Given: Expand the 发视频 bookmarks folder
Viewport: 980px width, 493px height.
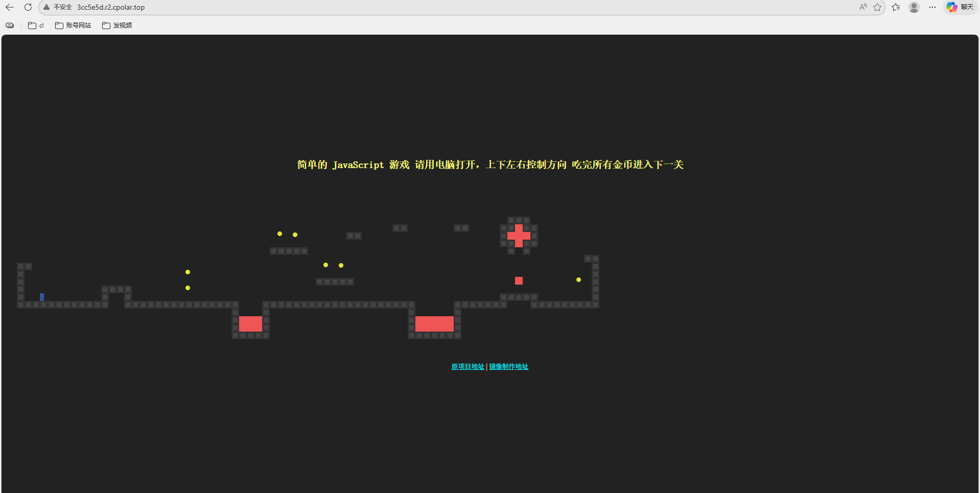Looking at the screenshot, I should (117, 26).
